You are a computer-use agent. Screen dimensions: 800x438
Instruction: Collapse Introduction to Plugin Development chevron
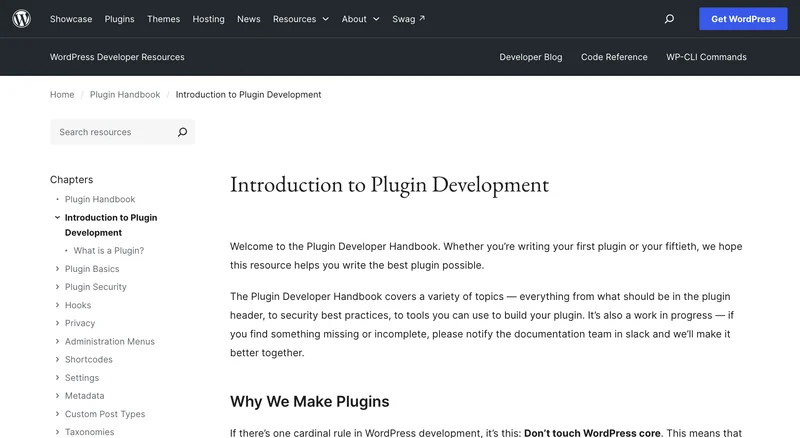(x=57, y=217)
